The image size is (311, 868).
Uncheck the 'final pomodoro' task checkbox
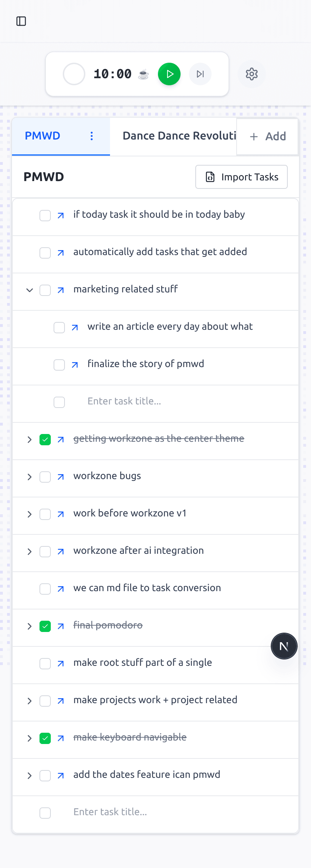45,626
